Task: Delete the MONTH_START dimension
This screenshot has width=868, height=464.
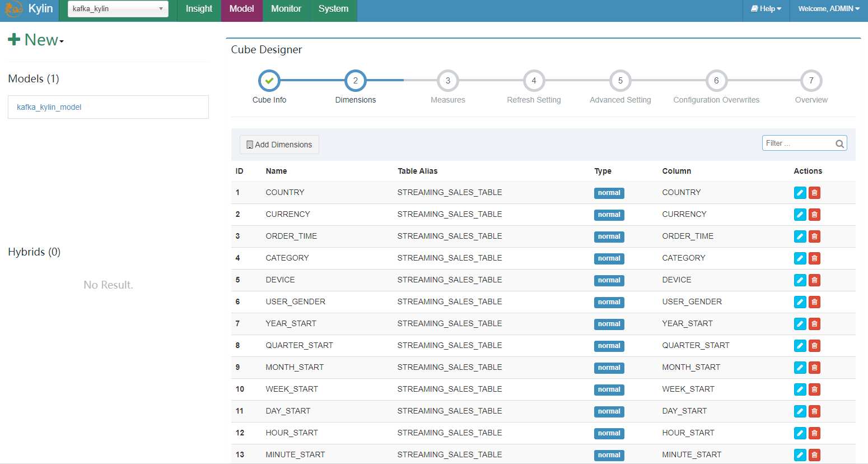Action: tap(814, 368)
